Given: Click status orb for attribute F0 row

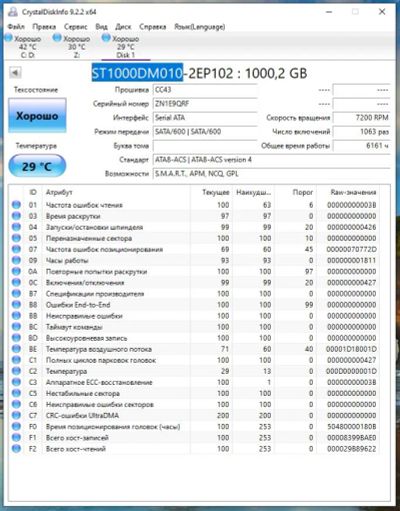Looking at the screenshot, I should [16, 426].
